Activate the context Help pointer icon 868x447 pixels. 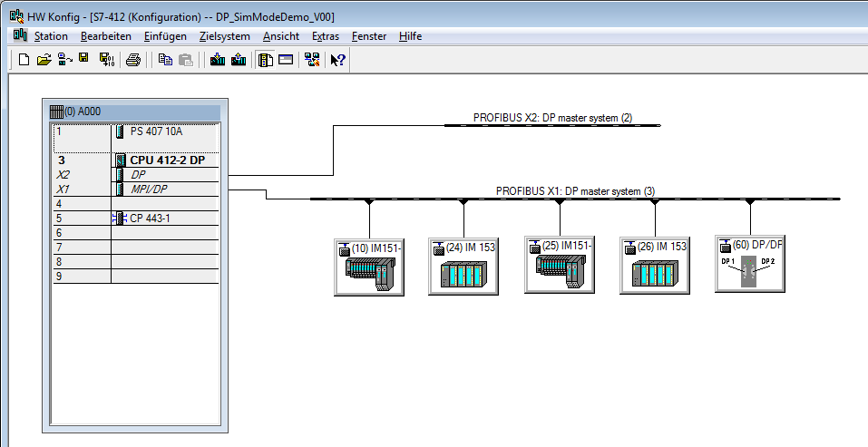coord(337,60)
